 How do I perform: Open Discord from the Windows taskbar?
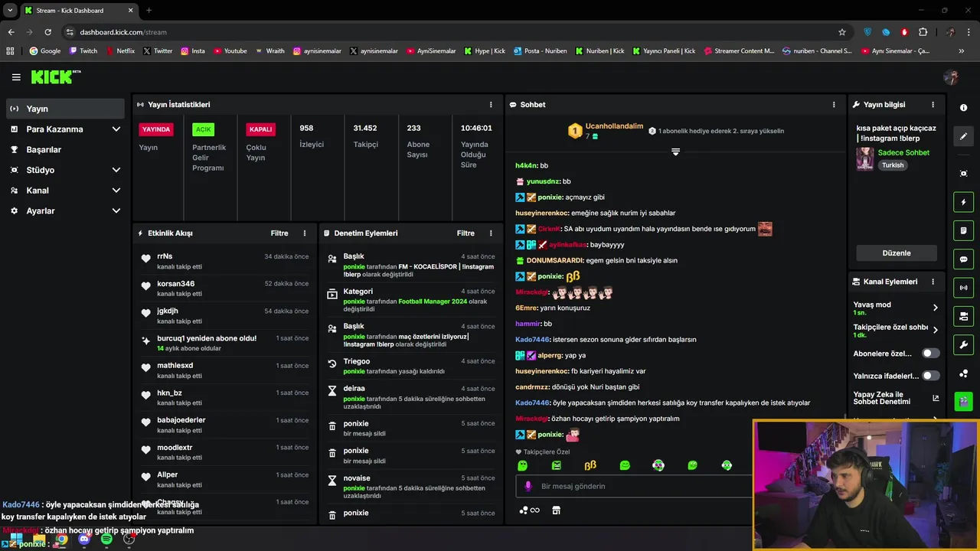(x=84, y=540)
